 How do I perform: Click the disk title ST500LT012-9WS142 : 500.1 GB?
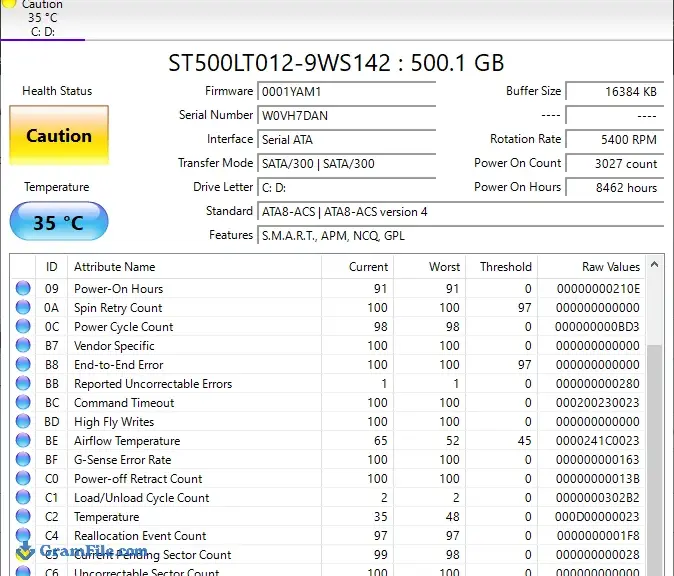pos(336,63)
